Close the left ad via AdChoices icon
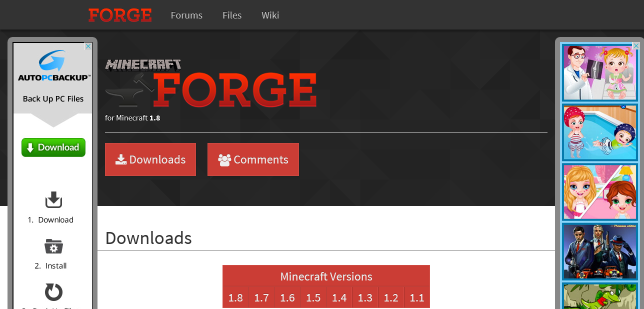644x309 pixels. [88, 46]
